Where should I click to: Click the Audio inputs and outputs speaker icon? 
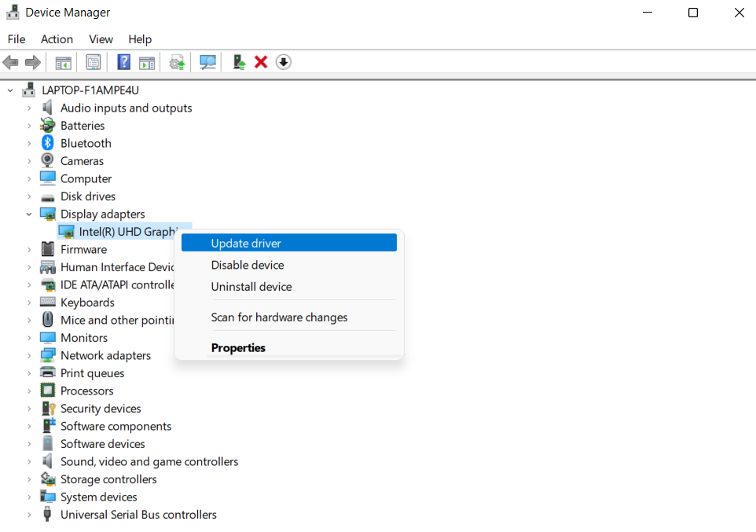47,107
